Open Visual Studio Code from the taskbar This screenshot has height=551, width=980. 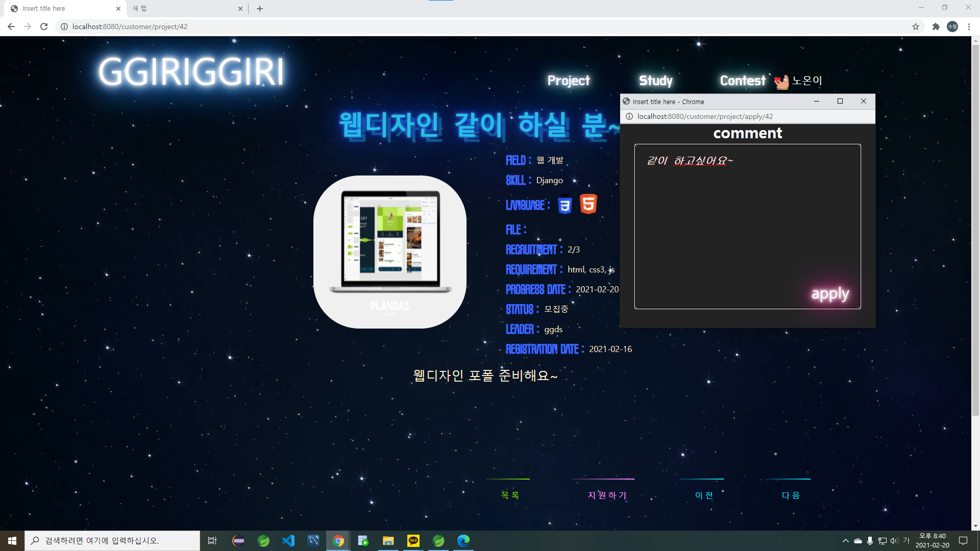pos(288,541)
